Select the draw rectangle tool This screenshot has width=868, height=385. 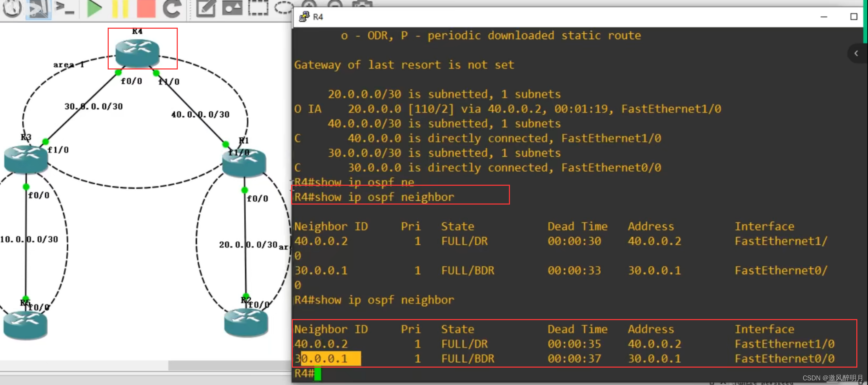[258, 8]
